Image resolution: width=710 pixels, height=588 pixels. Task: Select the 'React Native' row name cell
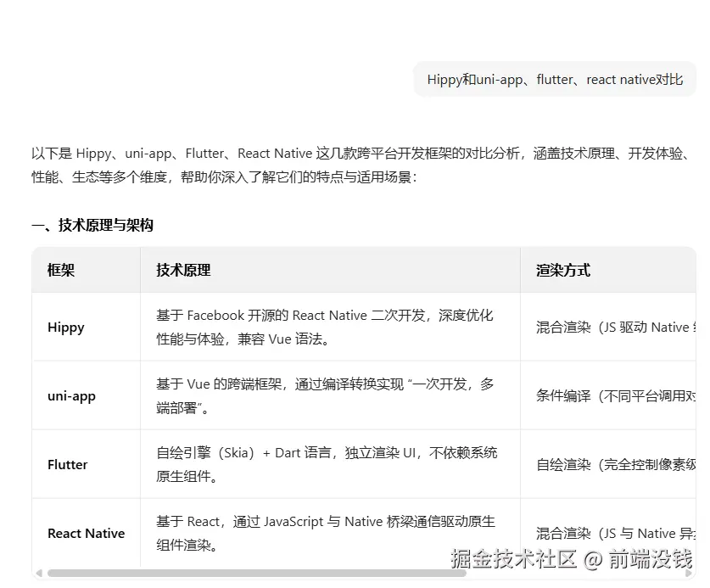coord(86,533)
